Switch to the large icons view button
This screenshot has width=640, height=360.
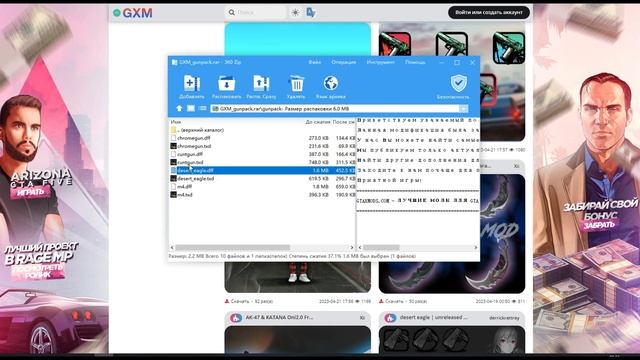[191, 109]
